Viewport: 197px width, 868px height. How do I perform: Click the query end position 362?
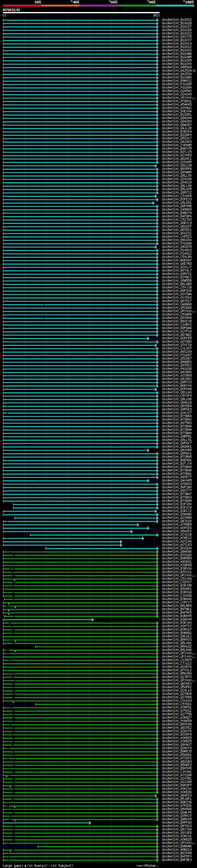[x=155, y=15]
